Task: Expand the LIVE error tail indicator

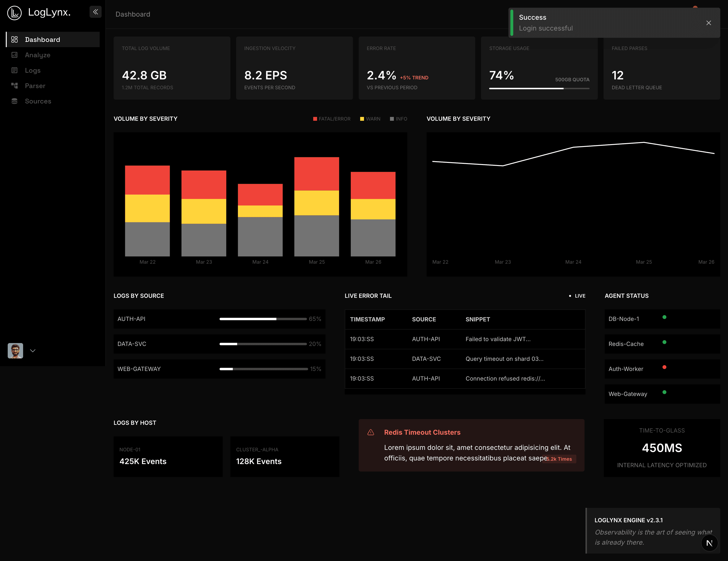Action: [577, 296]
